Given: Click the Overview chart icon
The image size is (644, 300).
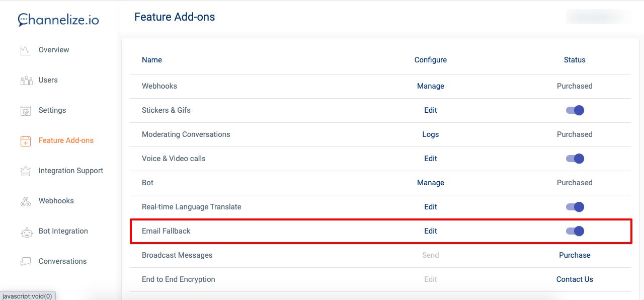Looking at the screenshot, I should pyautogui.click(x=25, y=50).
